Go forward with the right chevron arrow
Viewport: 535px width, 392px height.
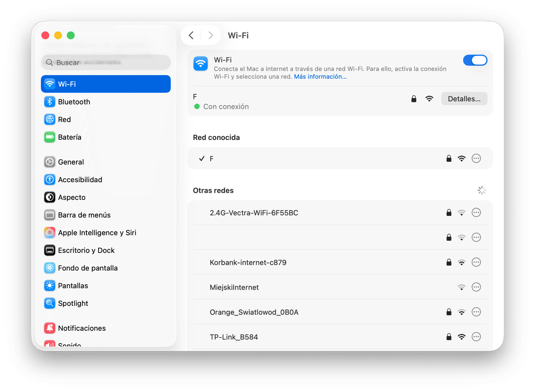click(x=211, y=35)
